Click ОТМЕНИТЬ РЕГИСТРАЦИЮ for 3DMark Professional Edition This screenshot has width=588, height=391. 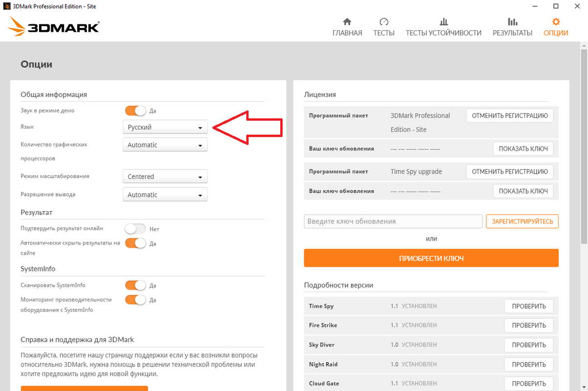(x=510, y=116)
